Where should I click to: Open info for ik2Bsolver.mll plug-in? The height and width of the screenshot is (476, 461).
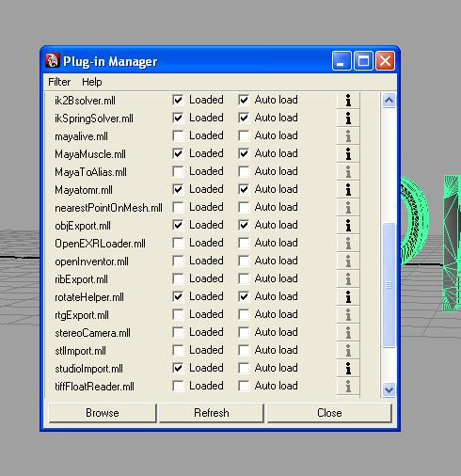pyautogui.click(x=348, y=101)
